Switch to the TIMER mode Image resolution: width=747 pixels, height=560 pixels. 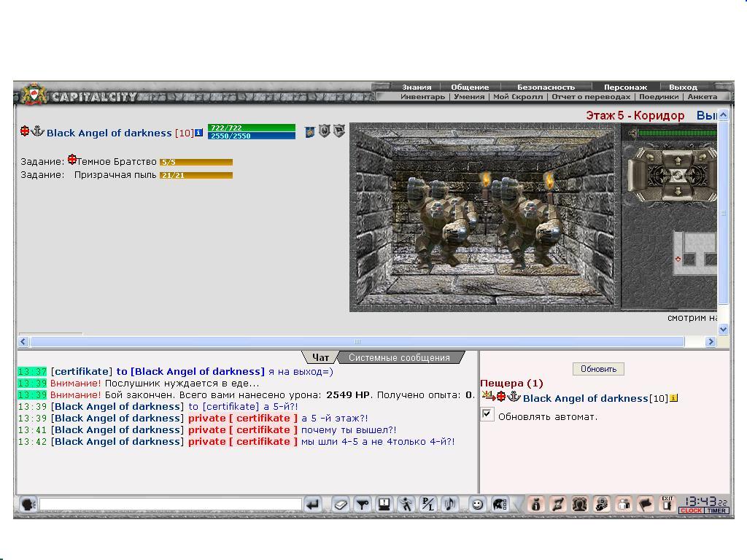(716, 510)
